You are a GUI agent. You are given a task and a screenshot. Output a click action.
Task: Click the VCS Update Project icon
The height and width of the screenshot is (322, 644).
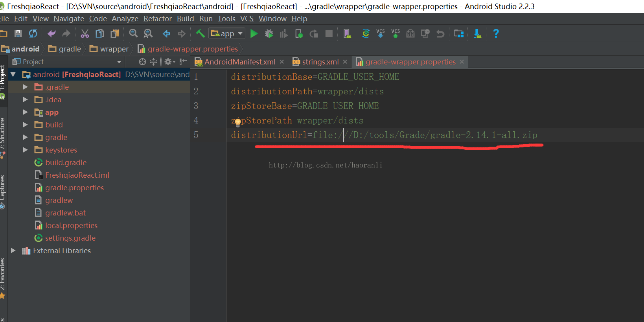381,34
